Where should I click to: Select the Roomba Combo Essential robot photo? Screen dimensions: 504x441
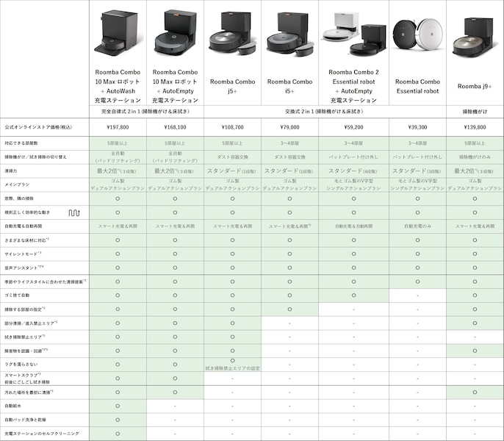(417, 35)
